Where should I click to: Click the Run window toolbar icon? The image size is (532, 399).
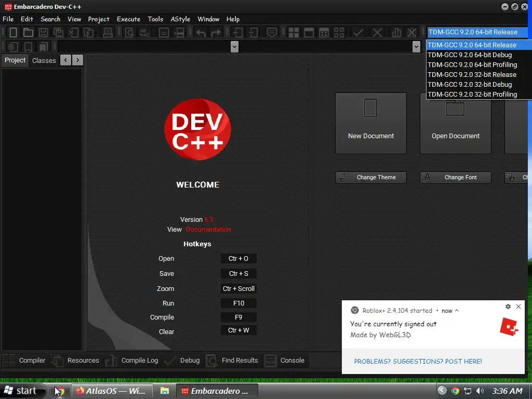pyautogui.click(x=309, y=33)
